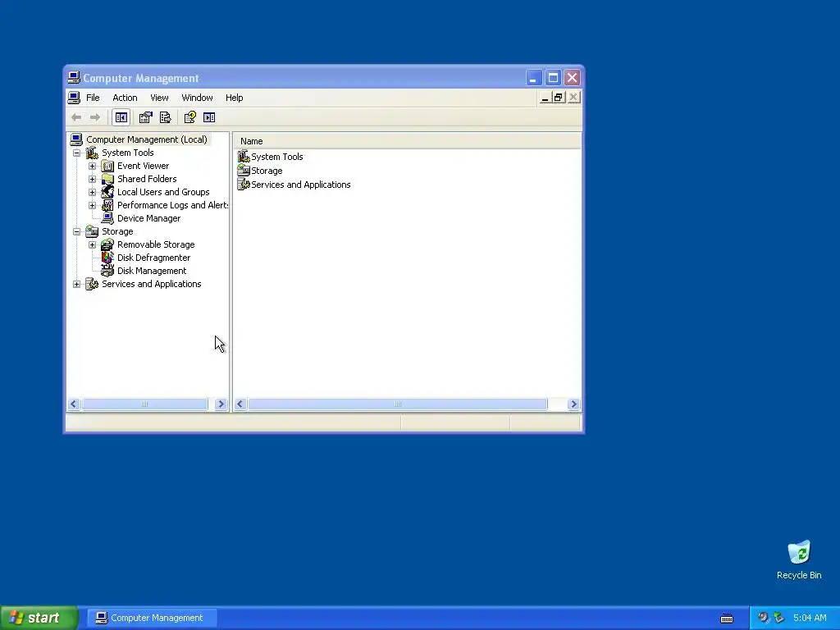Click the Storage icon in the tree

[92, 231]
